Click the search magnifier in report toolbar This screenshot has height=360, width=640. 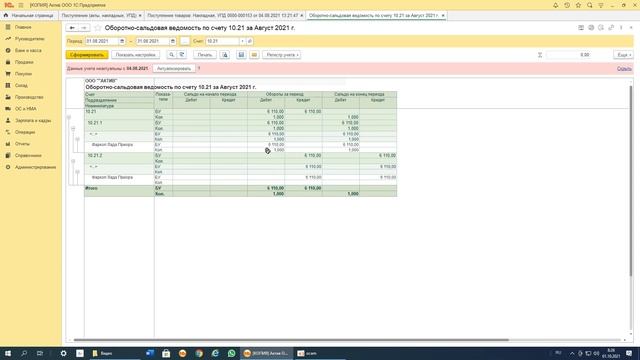pyautogui.click(x=171, y=55)
